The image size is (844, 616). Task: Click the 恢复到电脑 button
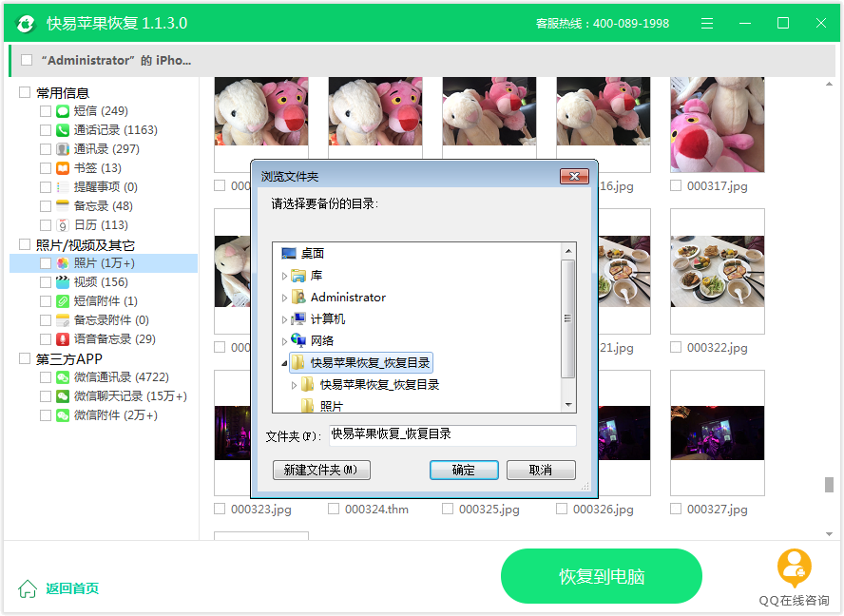(602, 576)
